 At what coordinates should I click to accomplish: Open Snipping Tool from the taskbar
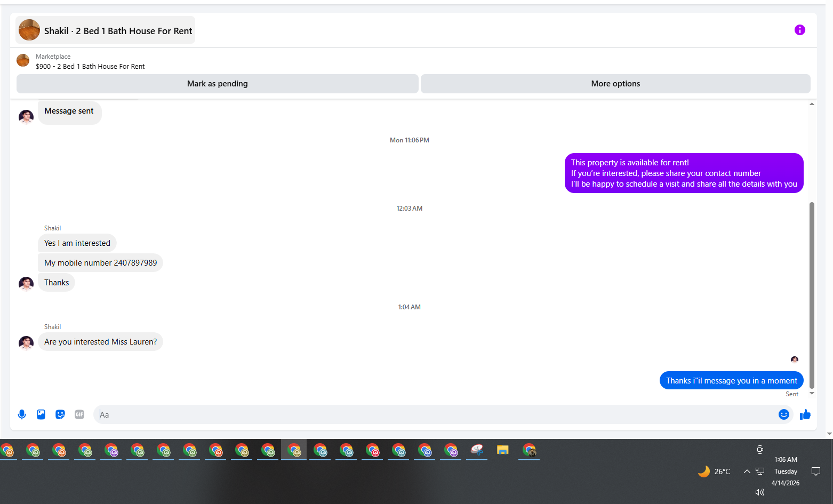(477, 450)
